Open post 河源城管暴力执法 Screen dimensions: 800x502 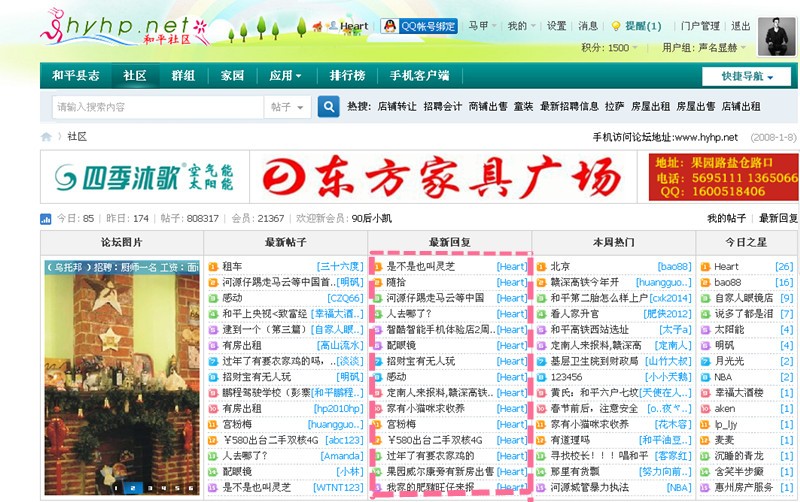point(589,488)
